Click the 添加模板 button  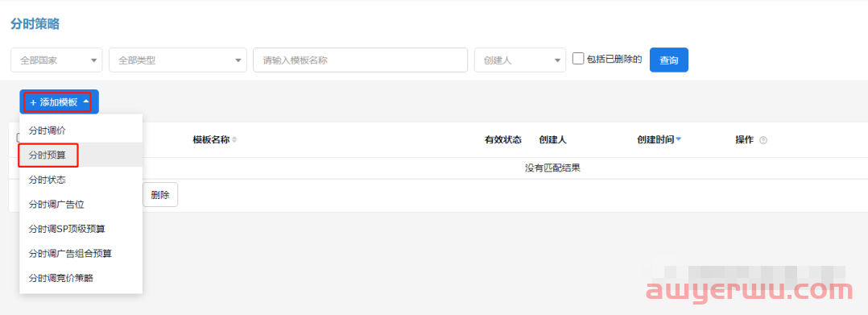[60, 102]
